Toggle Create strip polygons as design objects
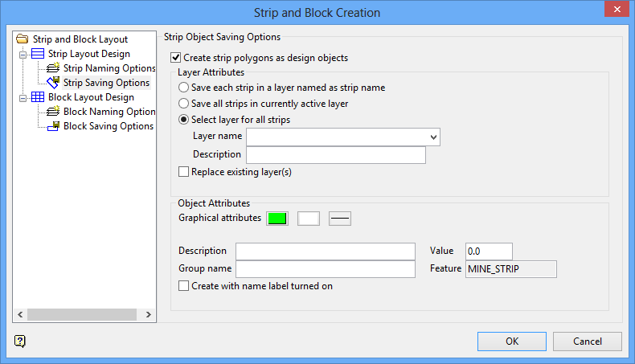Screen dimensions: 635x364 click(x=176, y=58)
